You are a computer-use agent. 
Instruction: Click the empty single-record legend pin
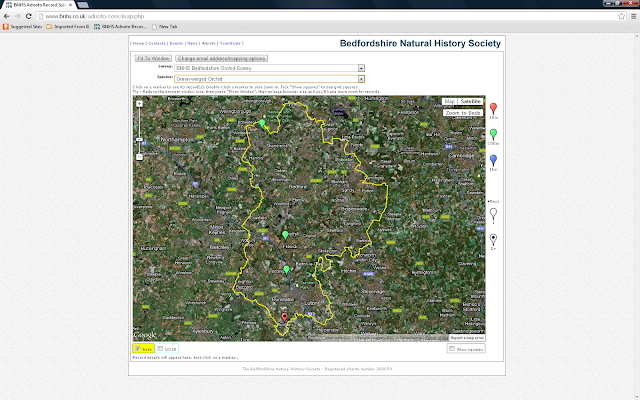tap(493, 214)
